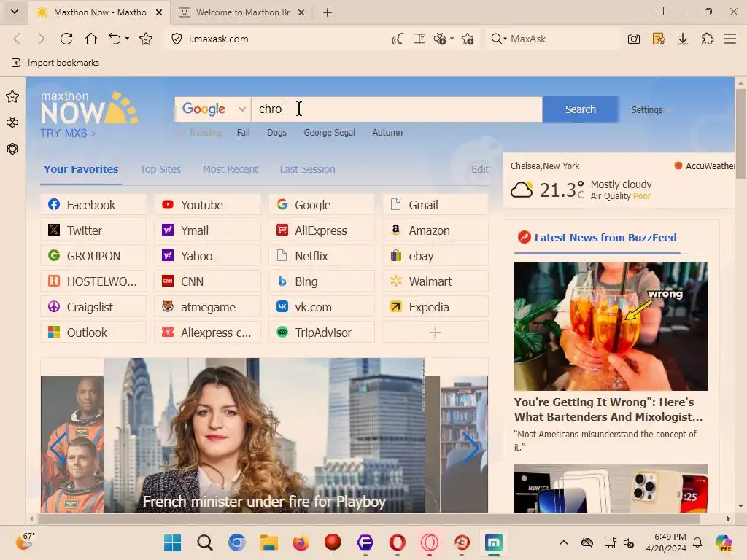Open the sidebar paw icon
747x560 pixels.
tap(12, 122)
